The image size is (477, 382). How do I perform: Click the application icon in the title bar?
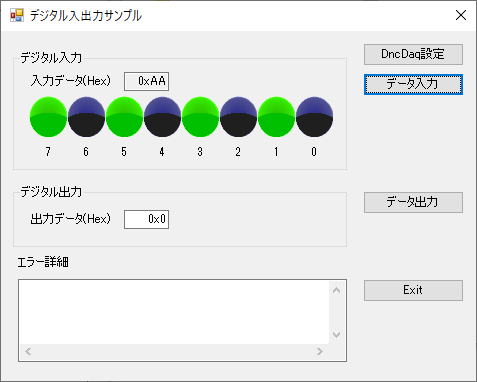pyautogui.click(x=17, y=15)
